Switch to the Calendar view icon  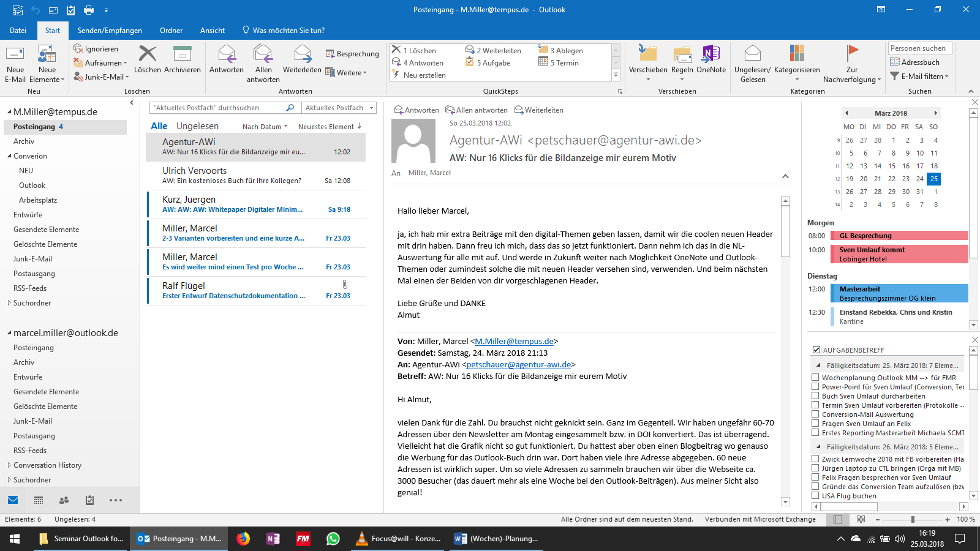(x=39, y=500)
